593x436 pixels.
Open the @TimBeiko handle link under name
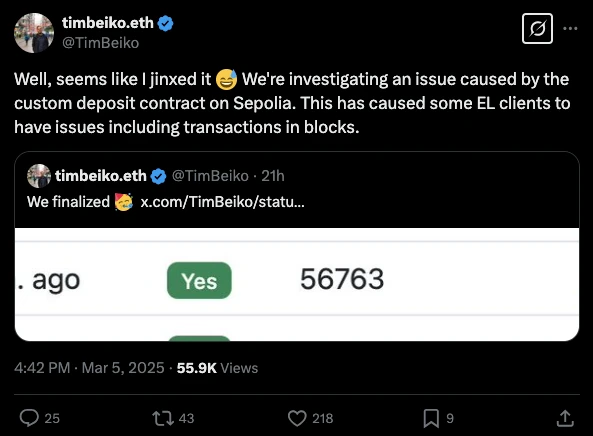101,43
